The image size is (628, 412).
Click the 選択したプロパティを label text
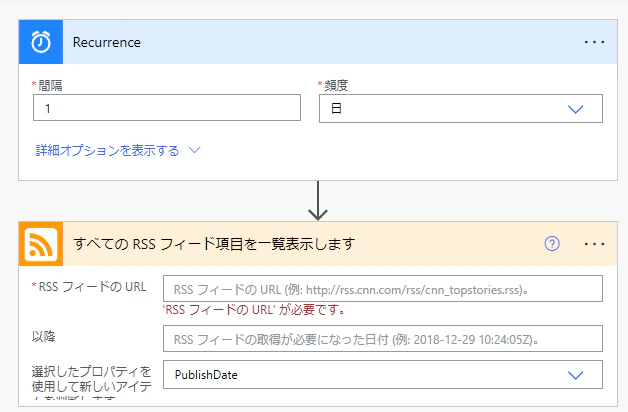(91, 371)
